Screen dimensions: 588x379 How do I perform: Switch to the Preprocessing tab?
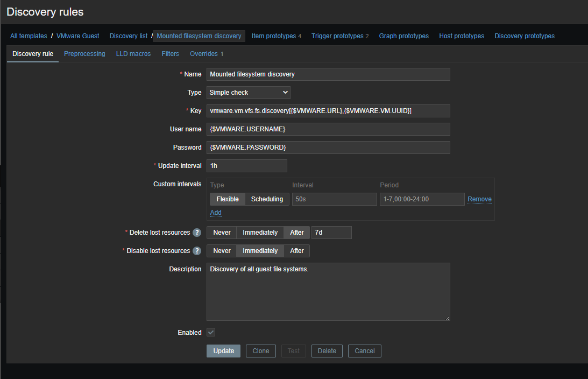pos(84,54)
